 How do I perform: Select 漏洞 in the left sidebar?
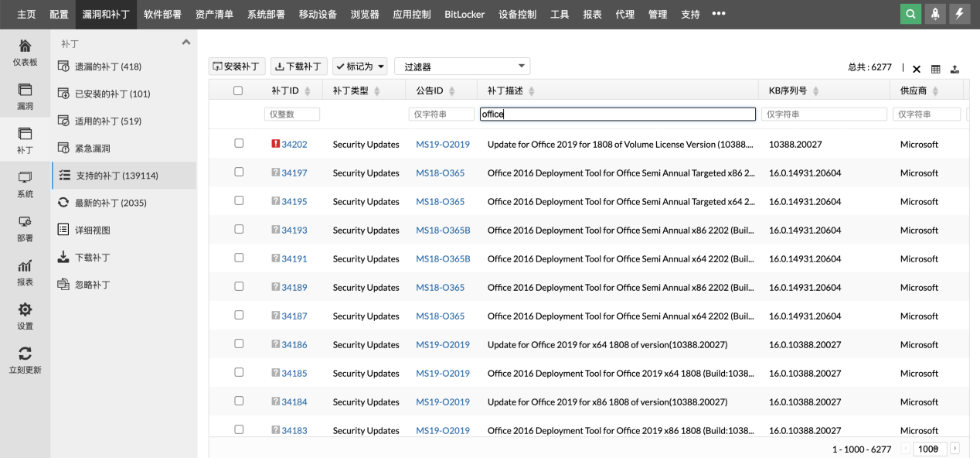[25, 97]
